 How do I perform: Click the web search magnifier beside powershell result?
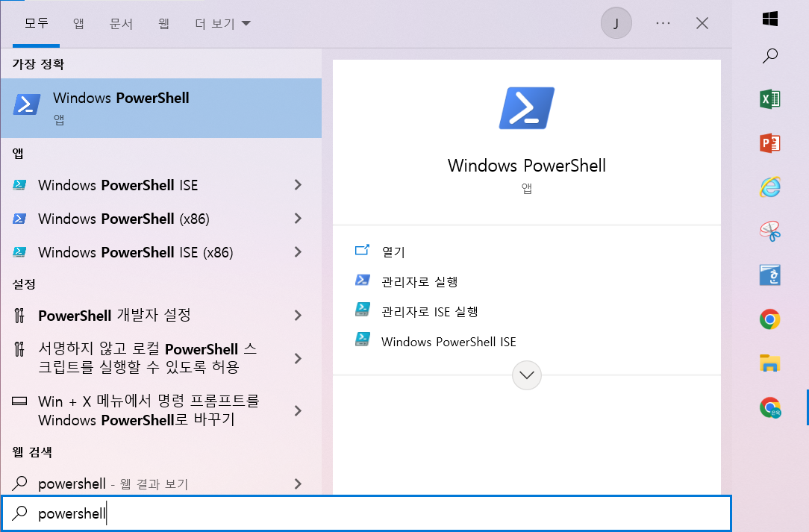[19, 484]
